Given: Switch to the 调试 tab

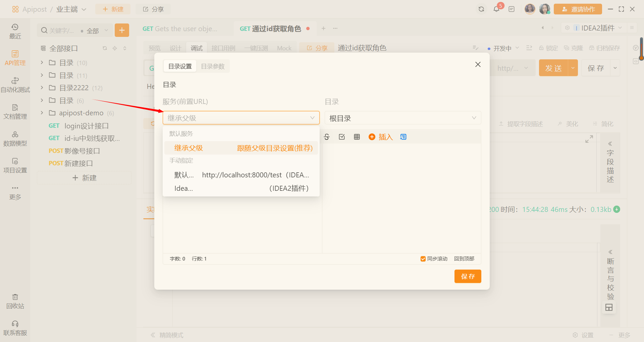Looking at the screenshot, I should pyautogui.click(x=197, y=48).
